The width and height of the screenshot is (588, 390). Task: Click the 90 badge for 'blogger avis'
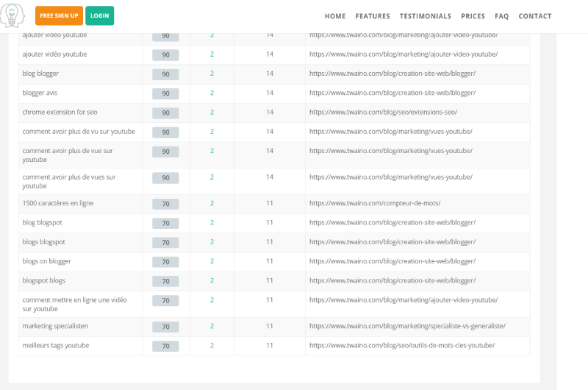click(165, 93)
